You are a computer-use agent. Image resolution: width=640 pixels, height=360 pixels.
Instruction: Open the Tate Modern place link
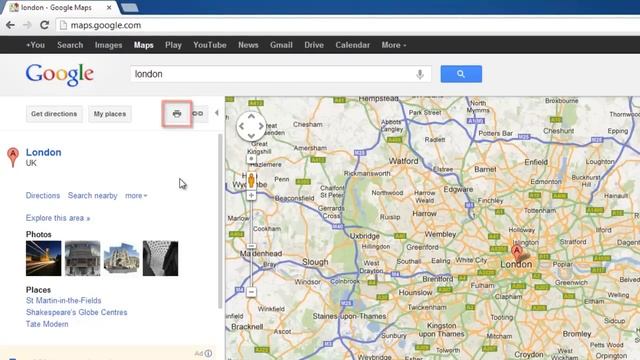click(x=47, y=324)
